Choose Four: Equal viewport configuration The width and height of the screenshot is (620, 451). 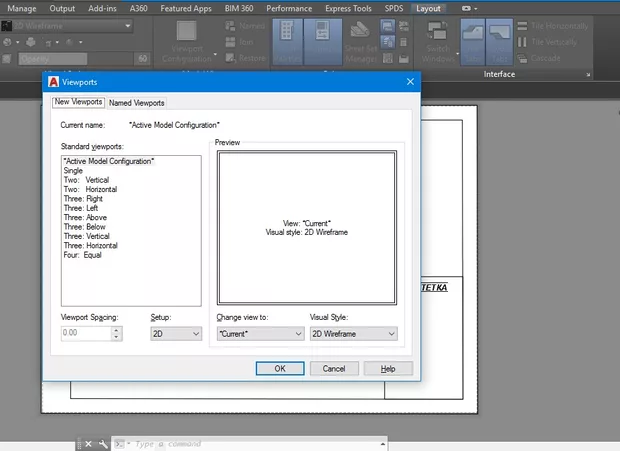point(82,255)
